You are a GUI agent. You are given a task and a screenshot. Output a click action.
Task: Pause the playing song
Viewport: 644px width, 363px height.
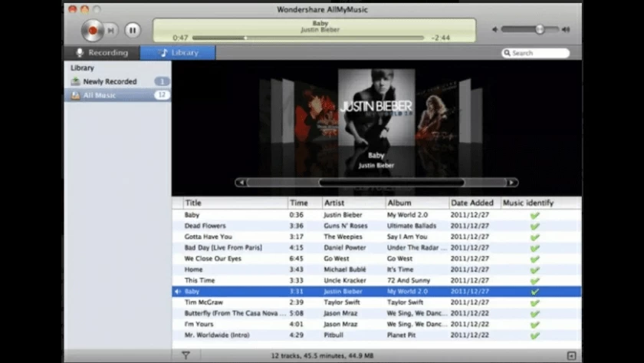[132, 30]
